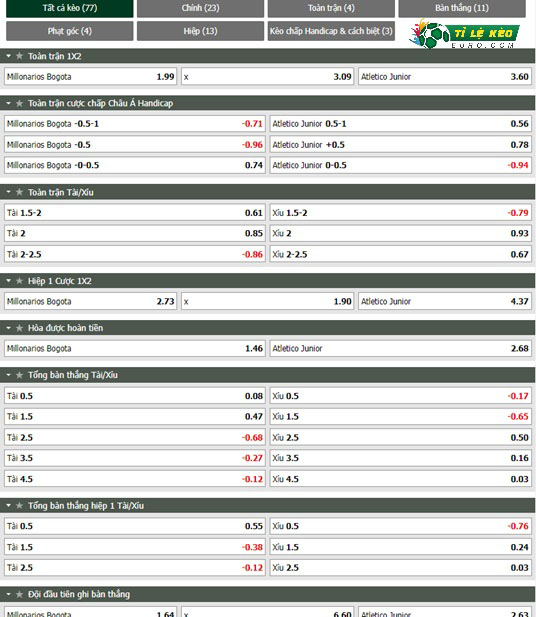Select Atletico Junior 3.60 odds
Viewport: 536px width, 617px height.
(445, 77)
